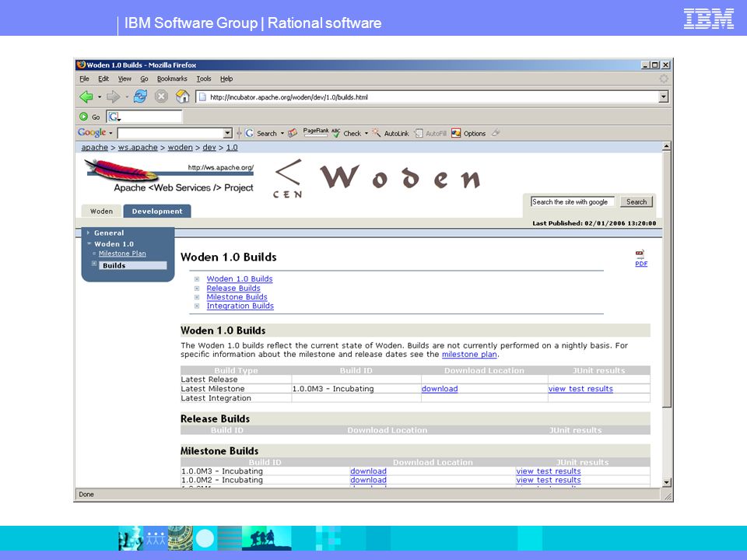The height and width of the screenshot is (560, 747).
Task: Click the site Search button
Action: (x=637, y=202)
